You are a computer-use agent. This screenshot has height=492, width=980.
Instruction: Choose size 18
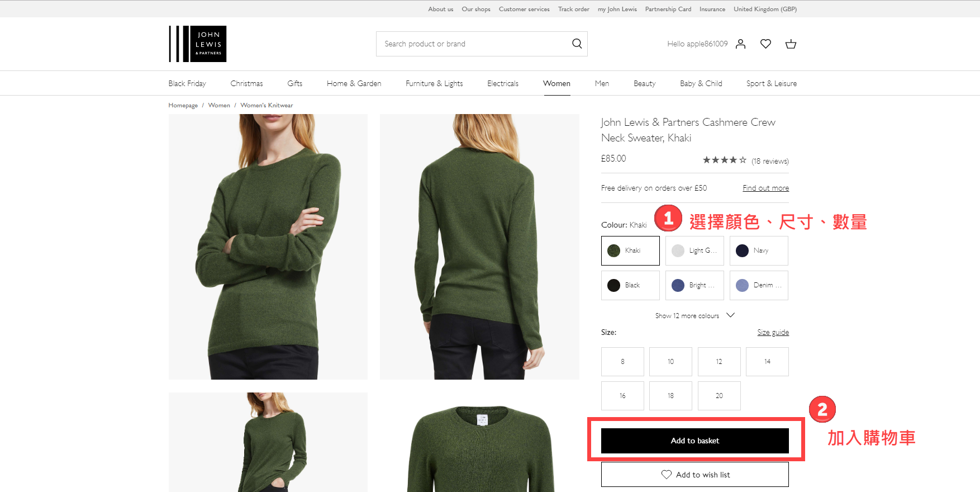[670, 396]
